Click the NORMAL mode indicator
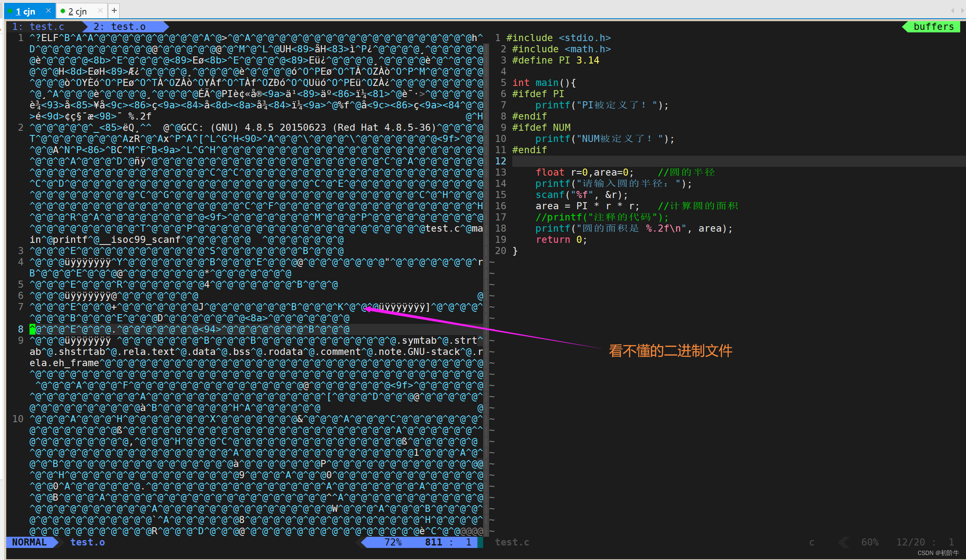 point(29,542)
